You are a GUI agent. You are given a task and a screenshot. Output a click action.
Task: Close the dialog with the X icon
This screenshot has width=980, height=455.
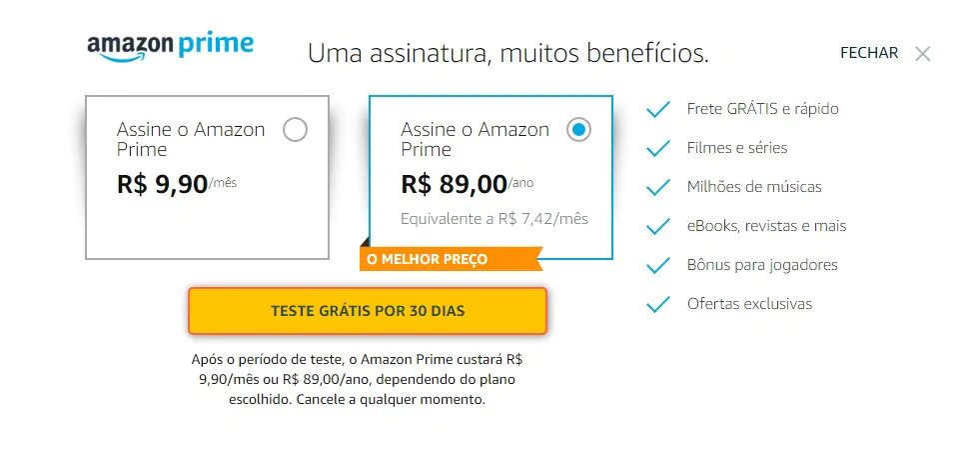pos(922,54)
